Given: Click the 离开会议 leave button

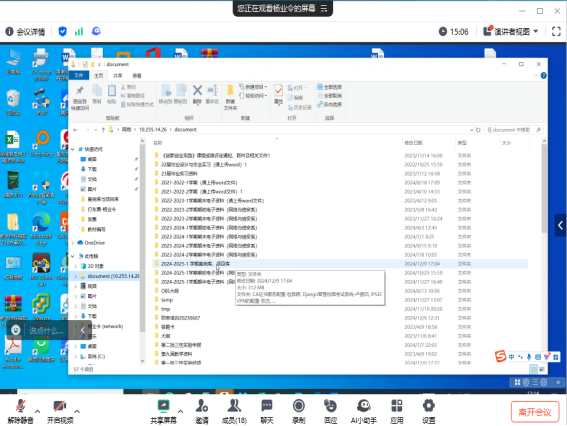Looking at the screenshot, I should (x=535, y=412).
